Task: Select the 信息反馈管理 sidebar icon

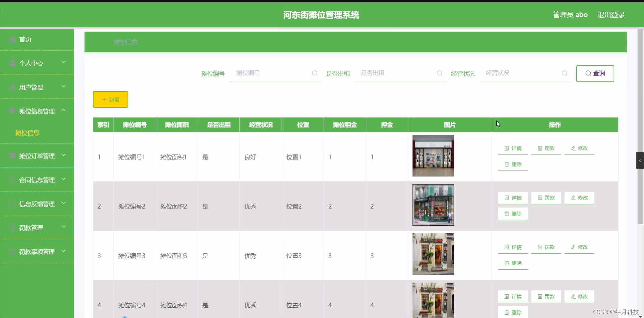Action: [12, 204]
